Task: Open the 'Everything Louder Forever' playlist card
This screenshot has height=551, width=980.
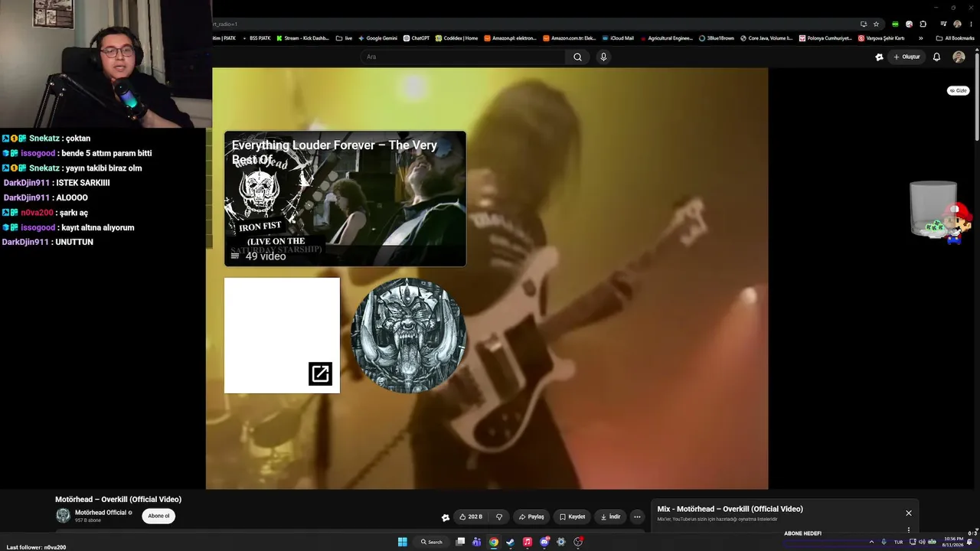Action: tap(345, 199)
